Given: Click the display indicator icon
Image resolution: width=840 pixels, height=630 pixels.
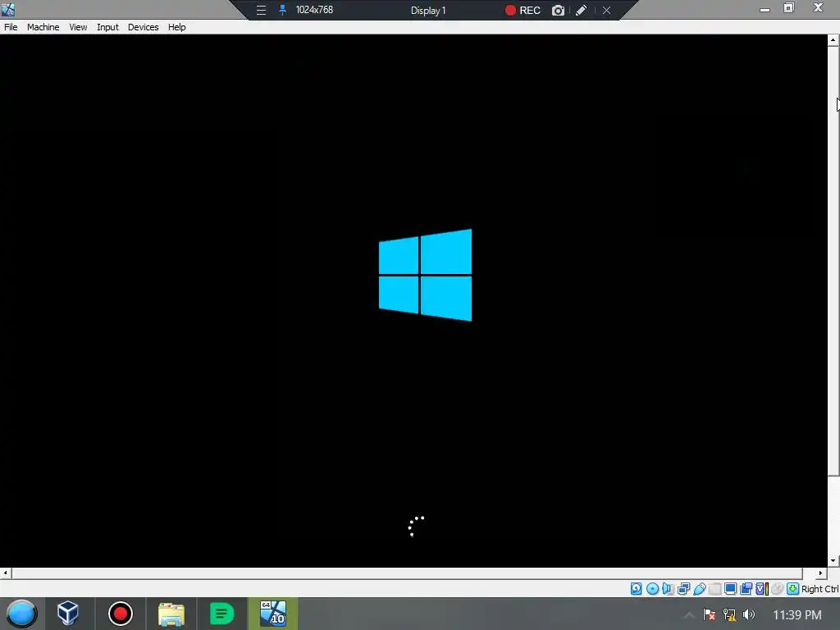Looking at the screenshot, I should (730, 589).
